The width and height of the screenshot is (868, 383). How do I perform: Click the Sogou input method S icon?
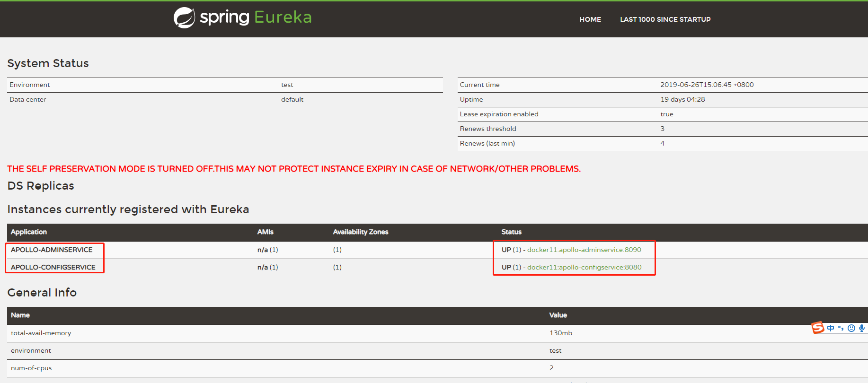[x=818, y=328]
